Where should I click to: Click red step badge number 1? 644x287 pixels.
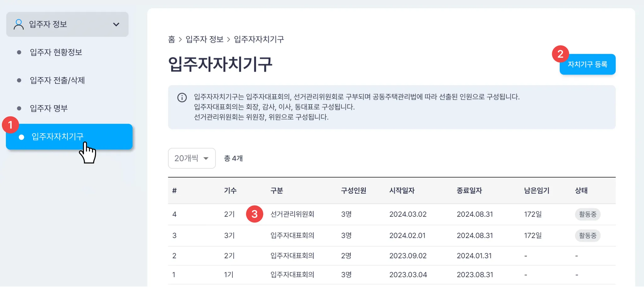pos(10,125)
